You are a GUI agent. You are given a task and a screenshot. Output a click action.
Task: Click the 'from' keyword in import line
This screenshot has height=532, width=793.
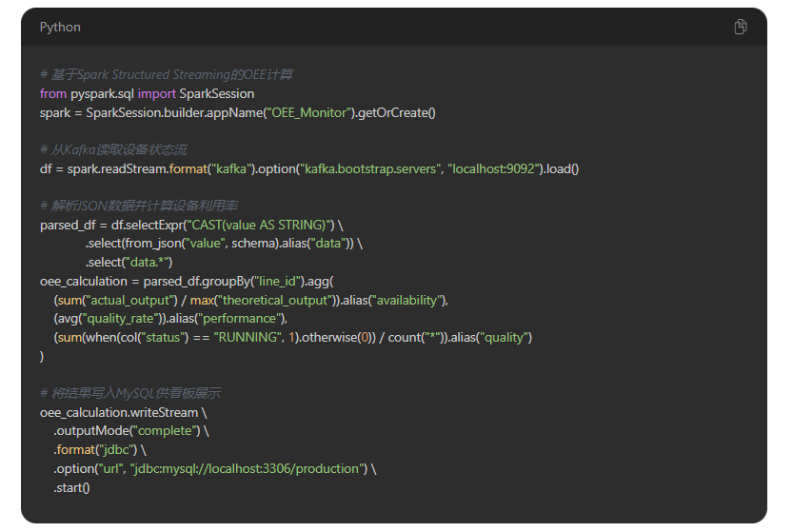[x=53, y=94]
